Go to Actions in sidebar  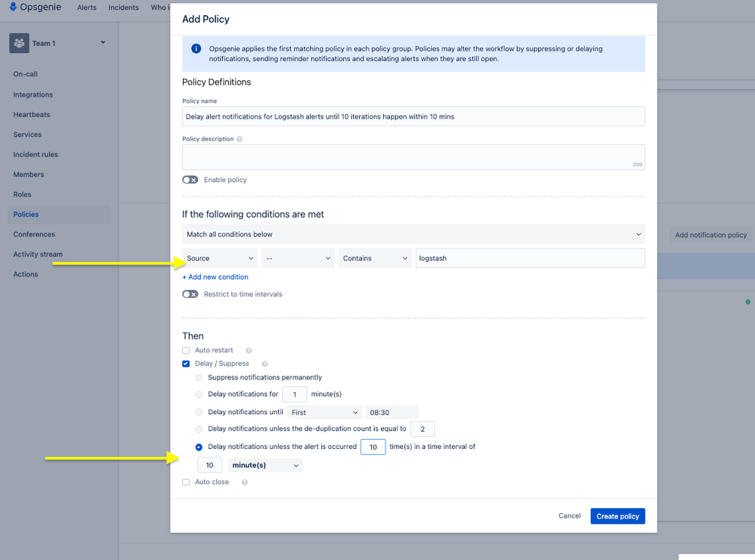[x=26, y=274]
